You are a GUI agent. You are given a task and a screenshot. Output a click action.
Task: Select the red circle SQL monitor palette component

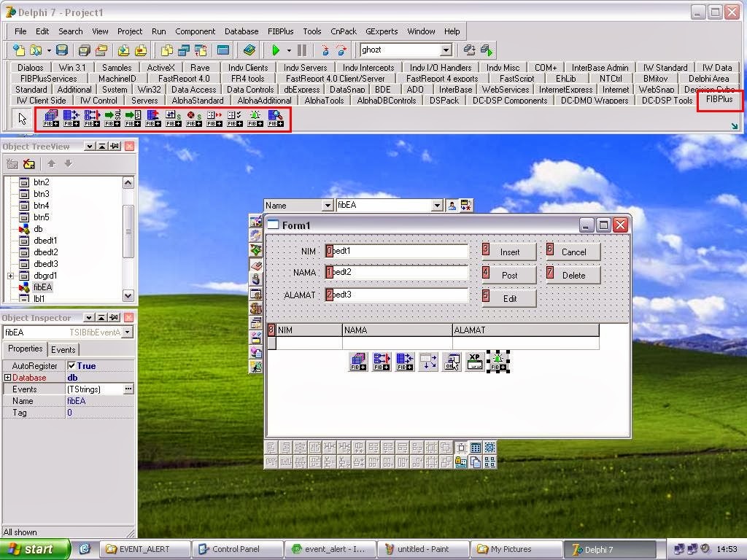[194, 118]
